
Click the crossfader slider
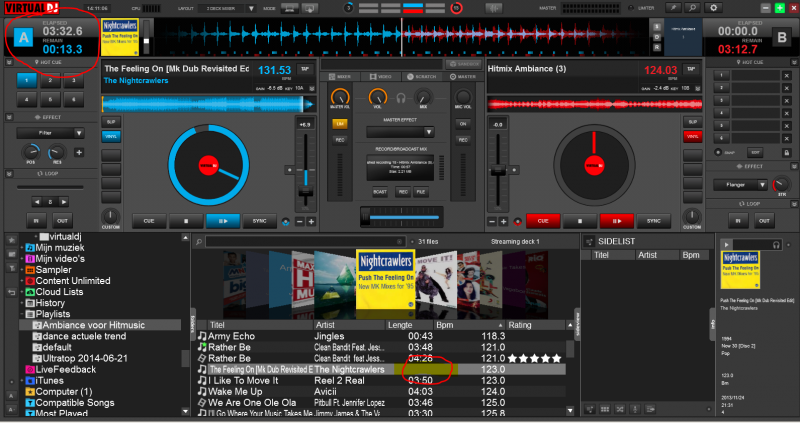click(401, 217)
